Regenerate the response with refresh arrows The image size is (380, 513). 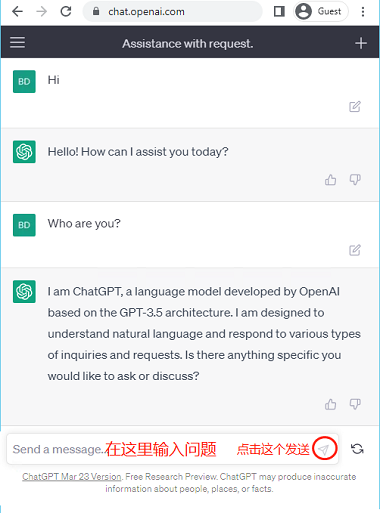coord(357,449)
